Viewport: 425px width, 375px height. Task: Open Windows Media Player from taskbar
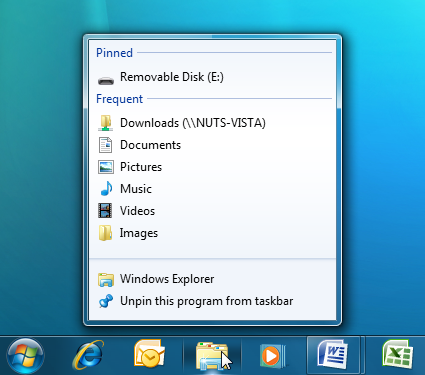click(272, 356)
